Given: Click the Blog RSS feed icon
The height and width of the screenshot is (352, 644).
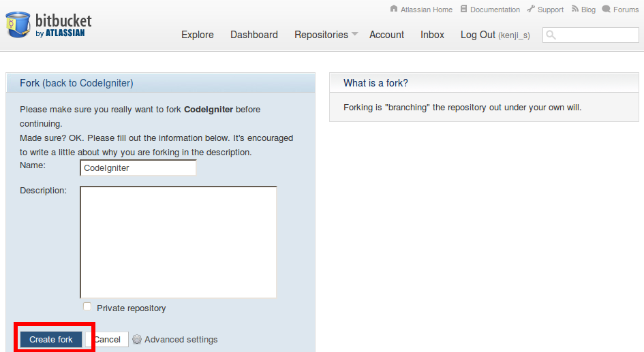Looking at the screenshot, I should [x=575, y=9].
